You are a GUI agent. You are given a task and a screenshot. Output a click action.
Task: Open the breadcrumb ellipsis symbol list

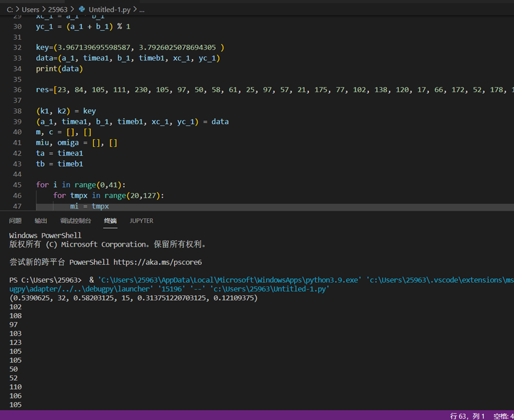(x=141, y=10)
